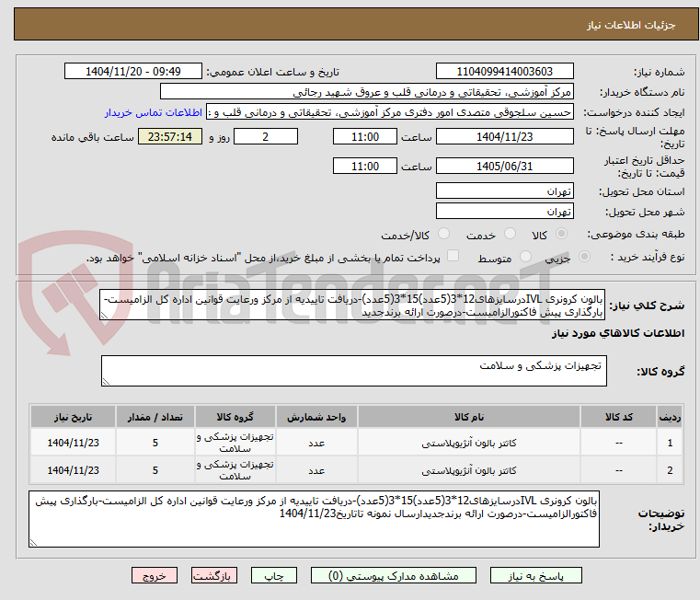Screen dimensions: 700x600
Task: Select the جزیی purchase type radio
Action: click(x=584, y=257)
